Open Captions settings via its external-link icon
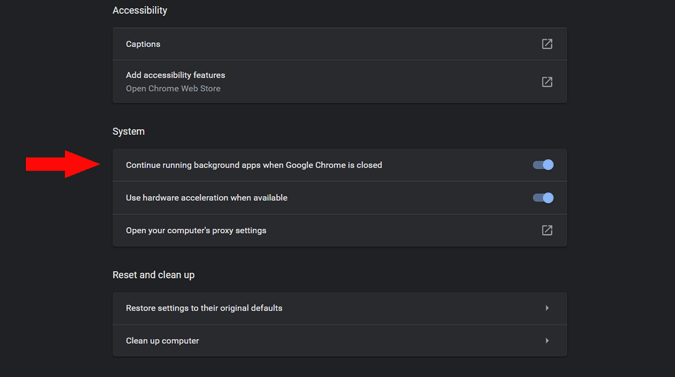675x377 pixels. click(547, 44)
